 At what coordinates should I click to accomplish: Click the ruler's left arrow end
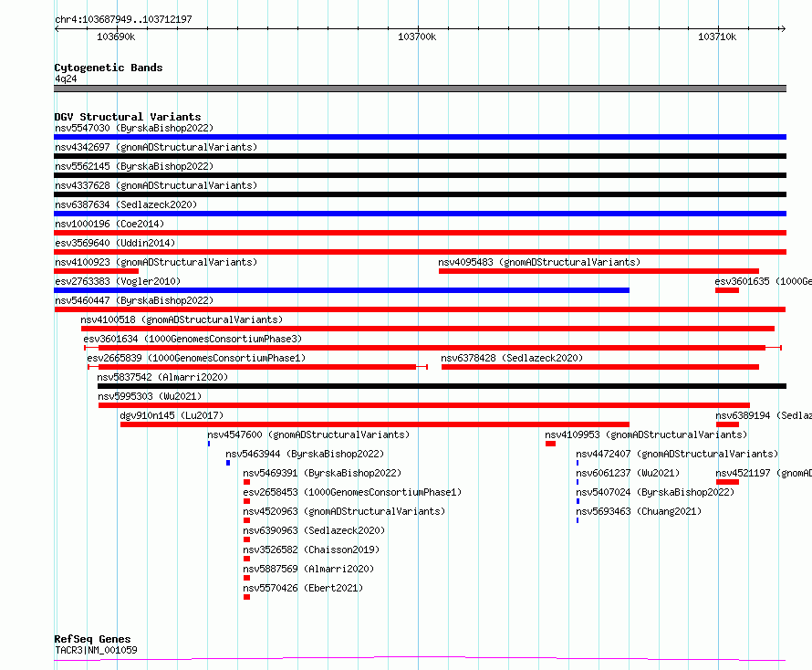click(x=57, y=29)
